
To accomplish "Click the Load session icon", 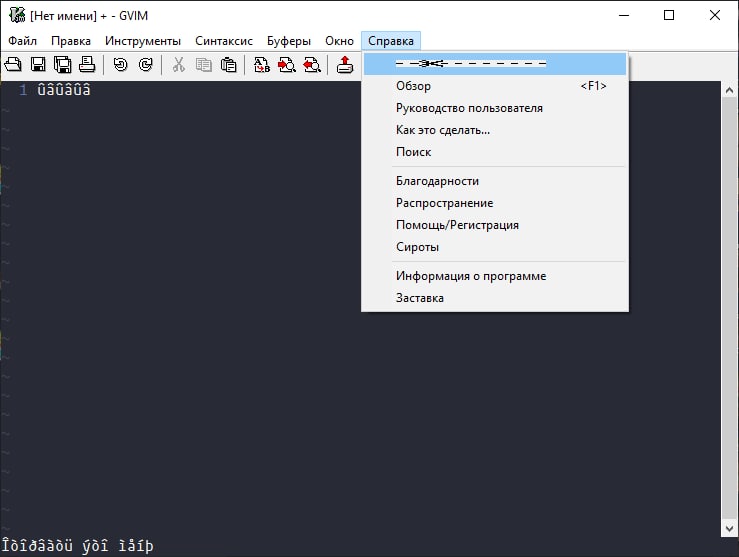I will (x=345, y=64).
